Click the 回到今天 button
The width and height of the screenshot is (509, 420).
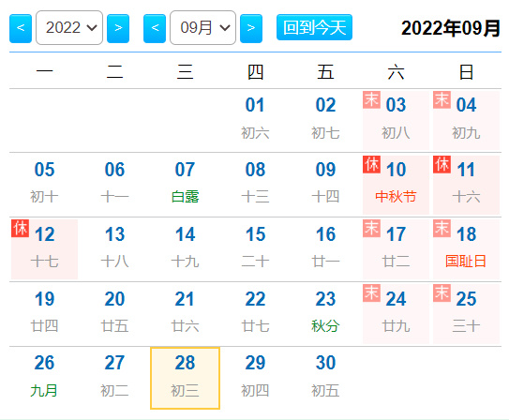314,27
